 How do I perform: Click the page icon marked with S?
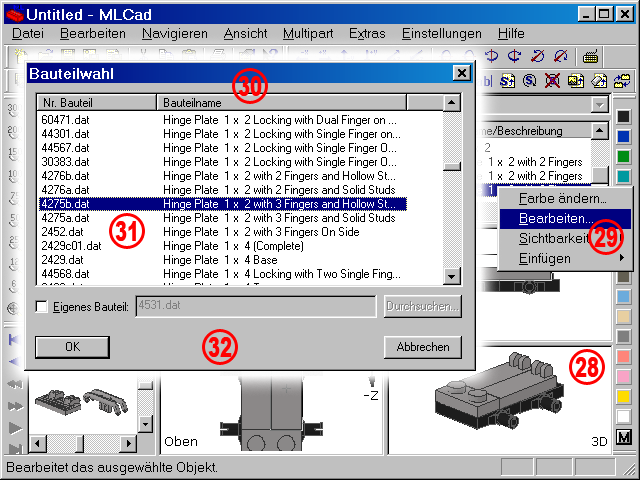[x=507, y=81]
